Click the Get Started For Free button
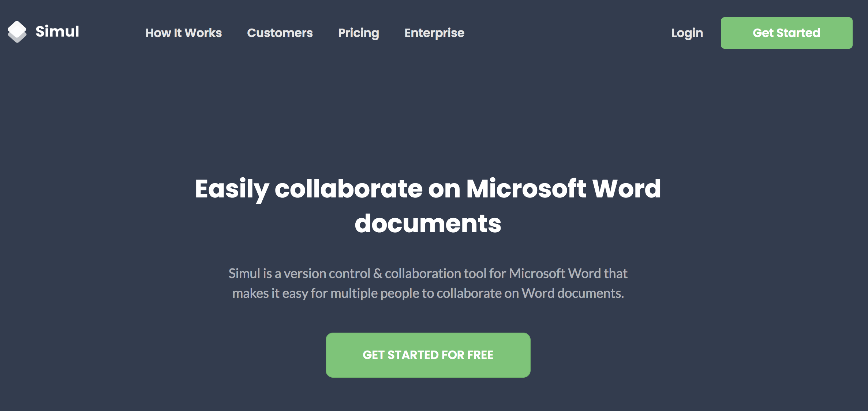This screenshot has height=411, width=868. 428,355
